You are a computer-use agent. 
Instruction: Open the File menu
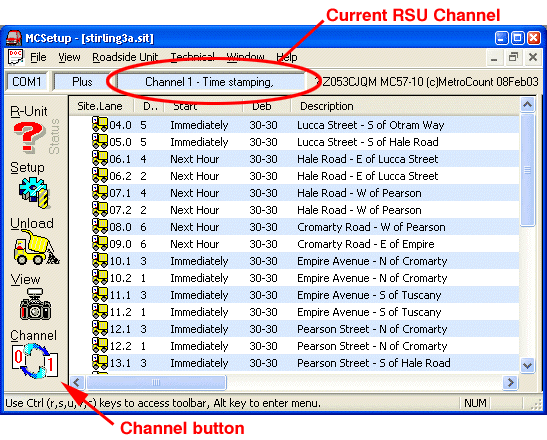point(38,57)
